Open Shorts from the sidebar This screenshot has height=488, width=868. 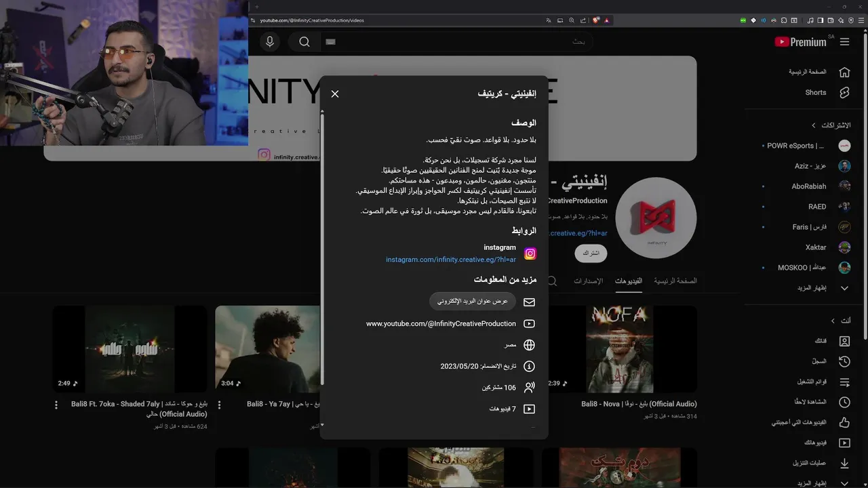click(x=844, y=93)
